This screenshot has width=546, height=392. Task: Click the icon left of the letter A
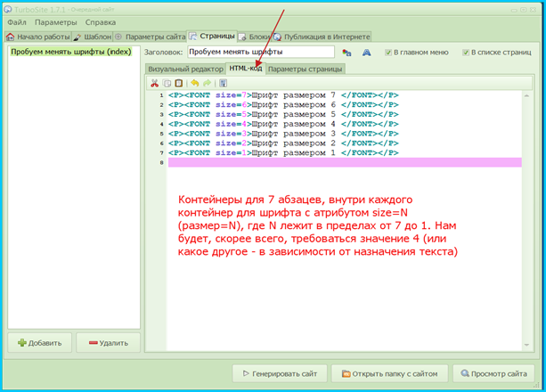[346, 53]
